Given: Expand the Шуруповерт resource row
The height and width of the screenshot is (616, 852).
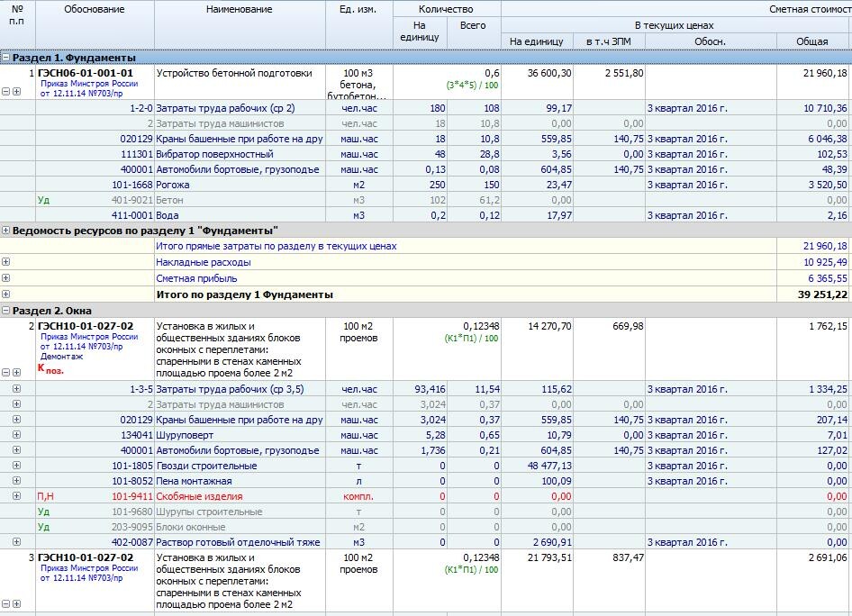Looking at the screenshot, I should tap(16, 435).
